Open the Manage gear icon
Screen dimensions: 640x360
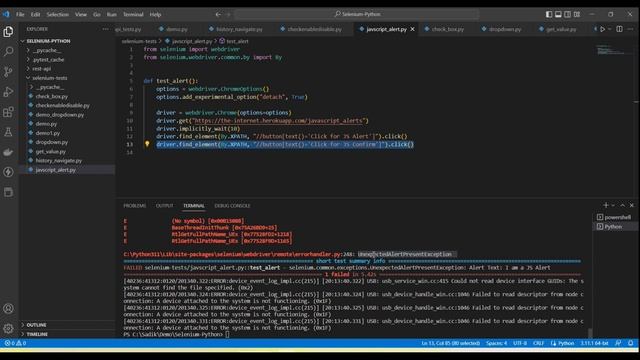8,328
